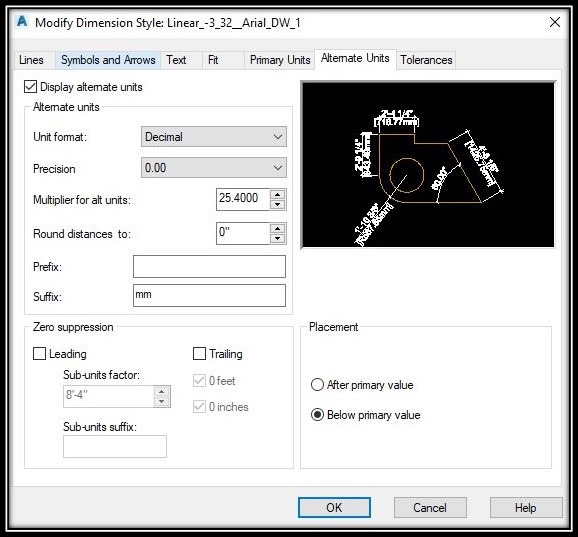Screen dimensions: 578x537
Task: Click the dimension style preview image
Action: [428, 164]
